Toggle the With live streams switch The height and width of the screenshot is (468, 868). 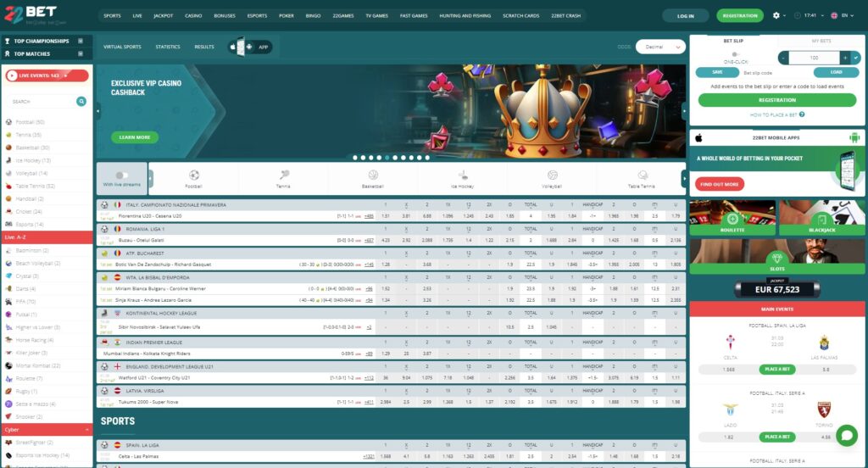pos(122,175)
